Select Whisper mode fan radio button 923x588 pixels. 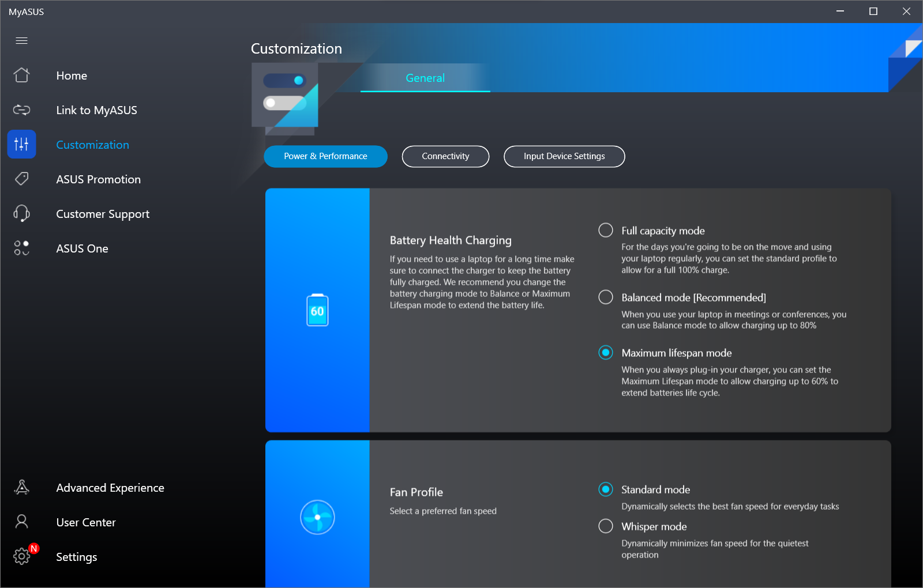606,526
